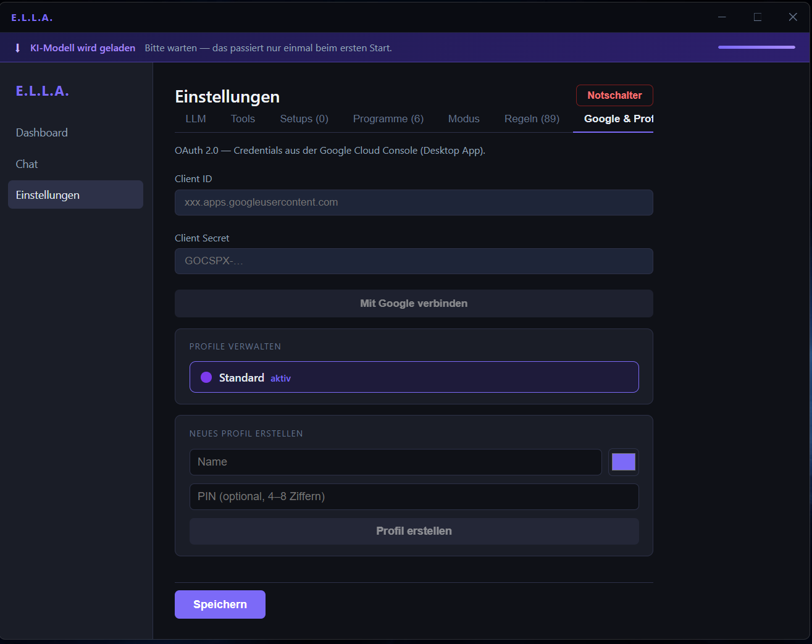Viewport: 812px width, 644px height.
Task: Maximize the E.L.L.A. window
Action: [758, 17]
